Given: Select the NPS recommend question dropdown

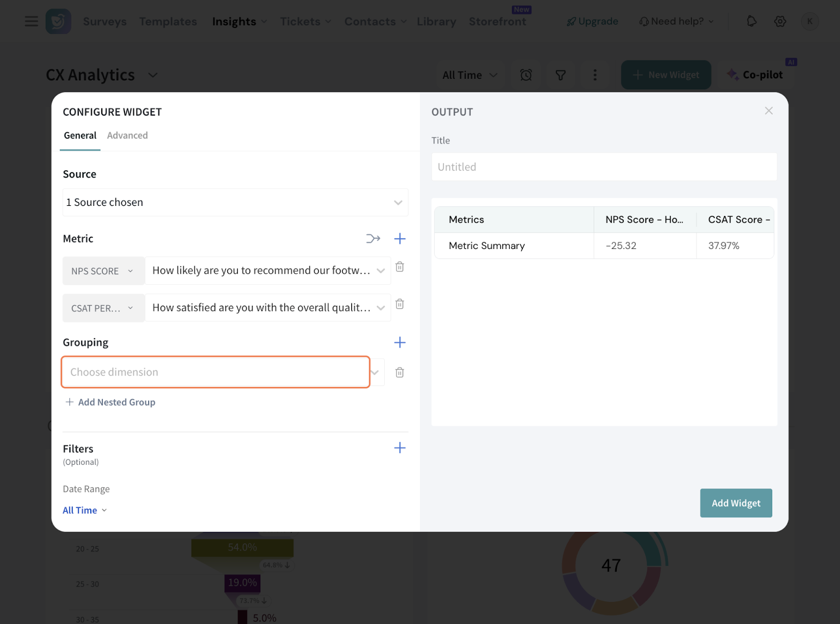Looking at the screenshot, I should pyautogui.click(x=268, y=271).
